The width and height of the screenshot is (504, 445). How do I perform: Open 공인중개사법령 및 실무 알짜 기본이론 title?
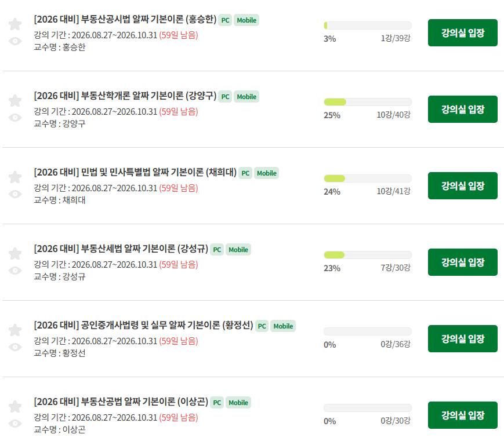[144, 325]
